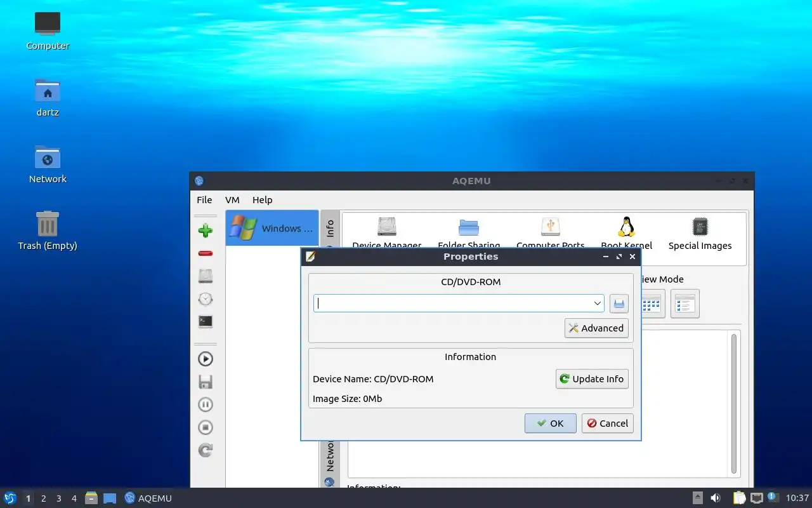Click the volume speaker tray icon
The width and height of the screenshot is (812, 508).
click(716, 498)
